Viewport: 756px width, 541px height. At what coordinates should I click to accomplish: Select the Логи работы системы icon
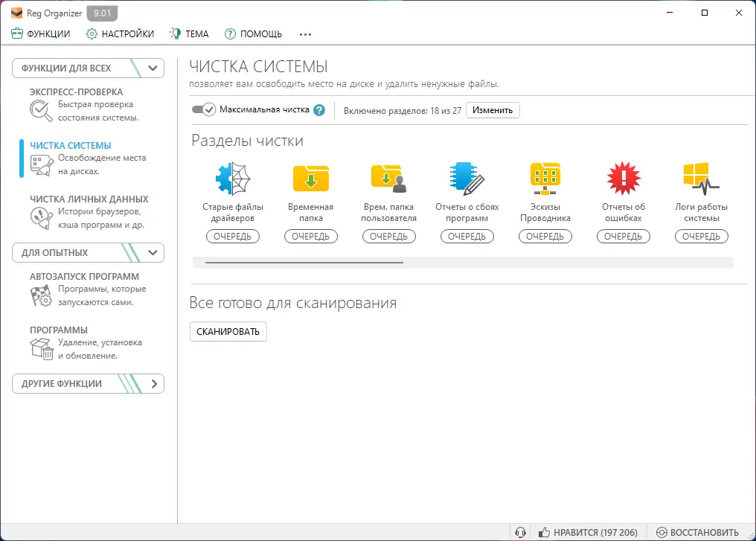tap(702, 177)
